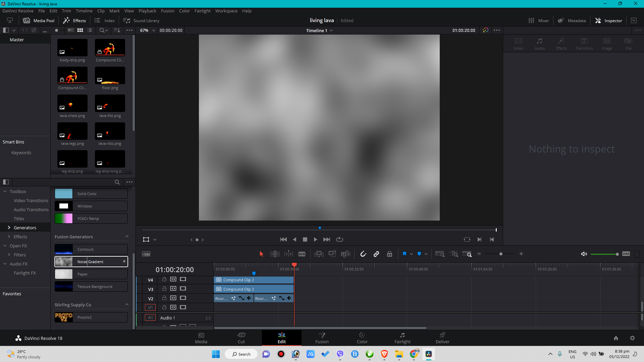Toggle timeline Snapping magnet
The image size is (644, 362).
click(x=363, y=254)
